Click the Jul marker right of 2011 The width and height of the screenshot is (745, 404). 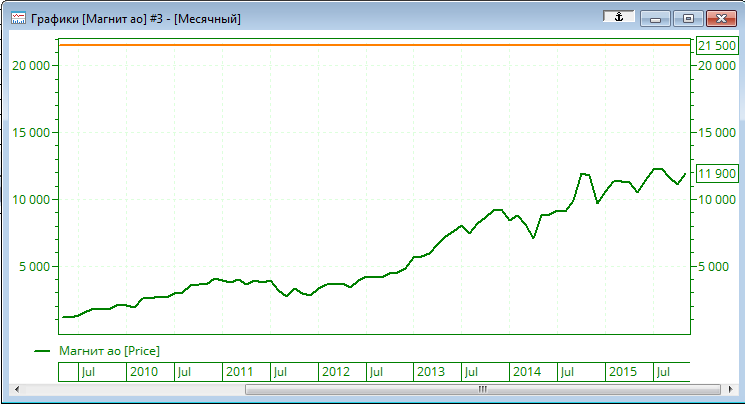281,372
